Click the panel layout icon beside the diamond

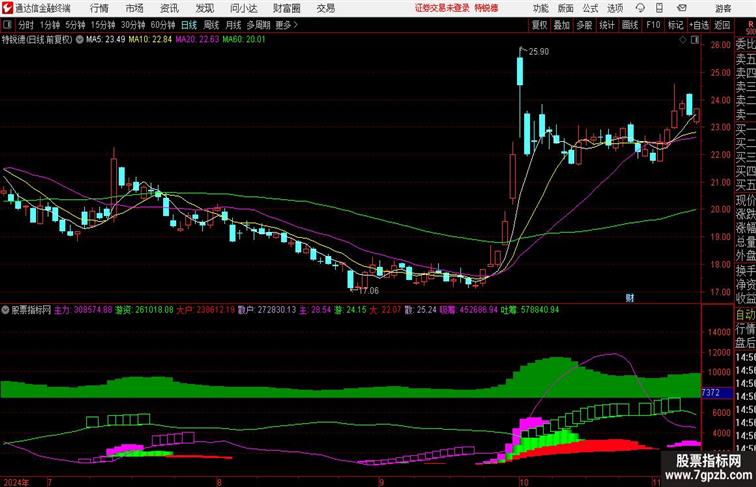[695, 40]
